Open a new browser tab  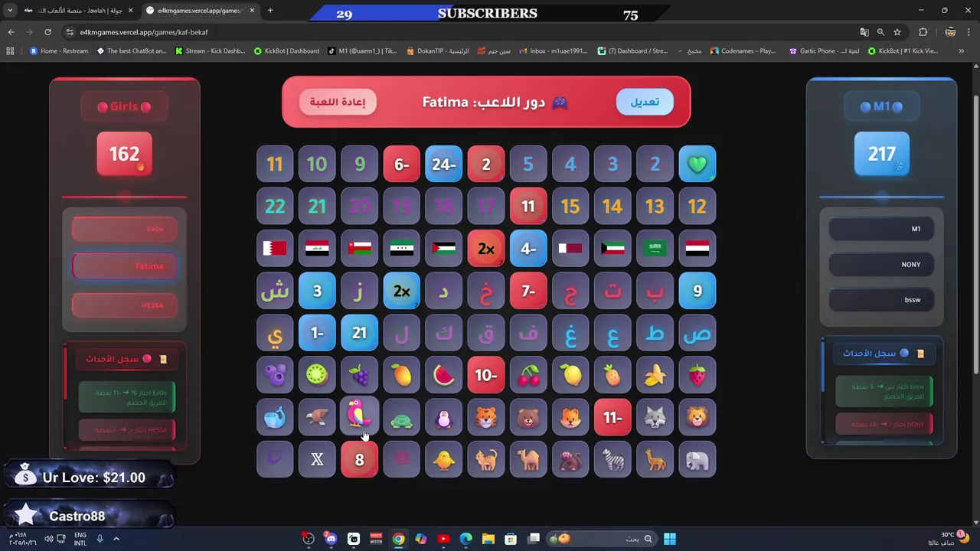[270, 11]
